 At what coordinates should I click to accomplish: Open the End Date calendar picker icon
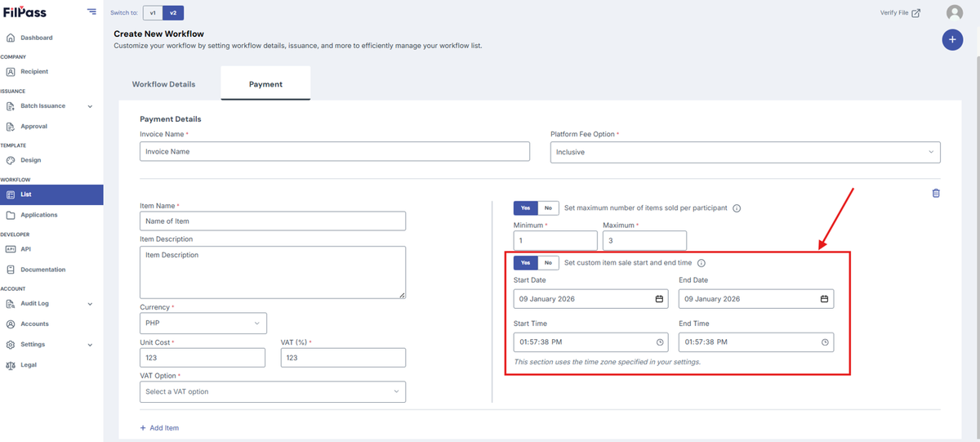824,299
